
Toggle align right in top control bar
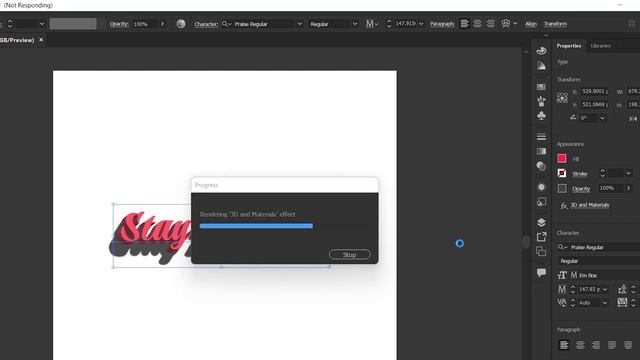491,24
